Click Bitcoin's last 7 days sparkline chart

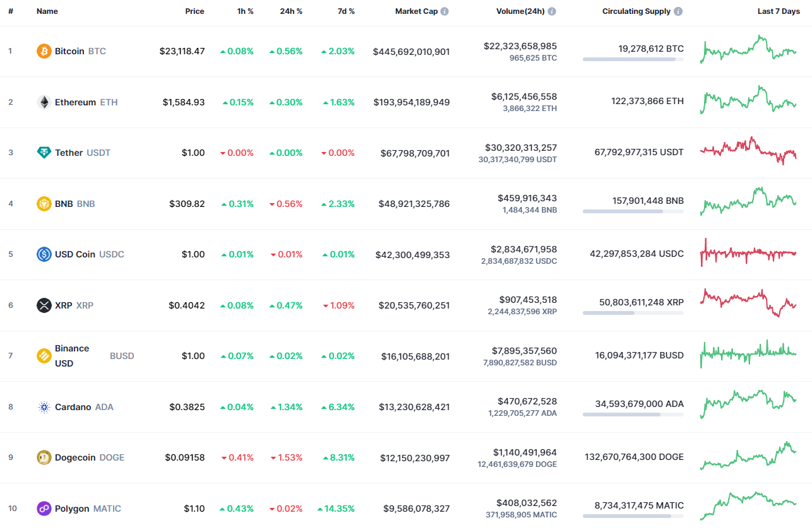[748, 49]
